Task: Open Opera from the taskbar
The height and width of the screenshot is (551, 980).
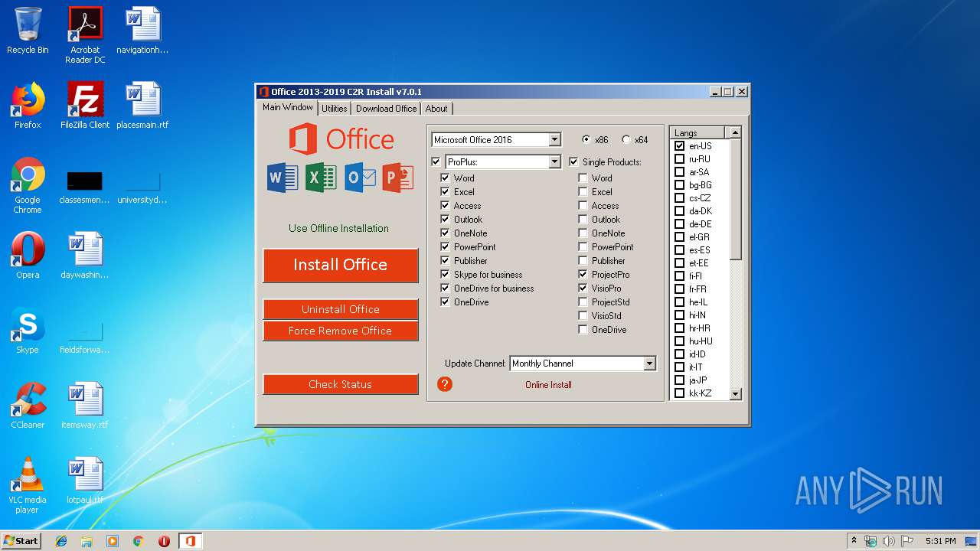Action: [x=164, y=541]
